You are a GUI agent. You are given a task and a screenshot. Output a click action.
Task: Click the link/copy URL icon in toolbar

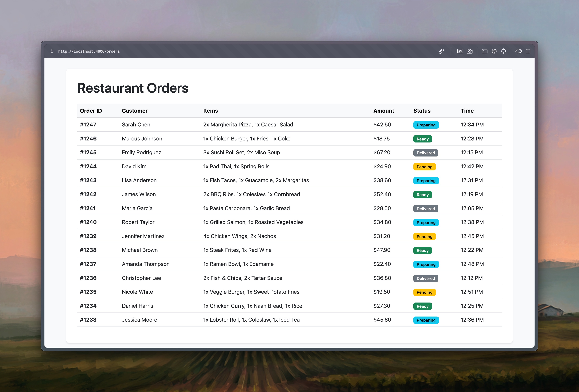click(441, 51)
